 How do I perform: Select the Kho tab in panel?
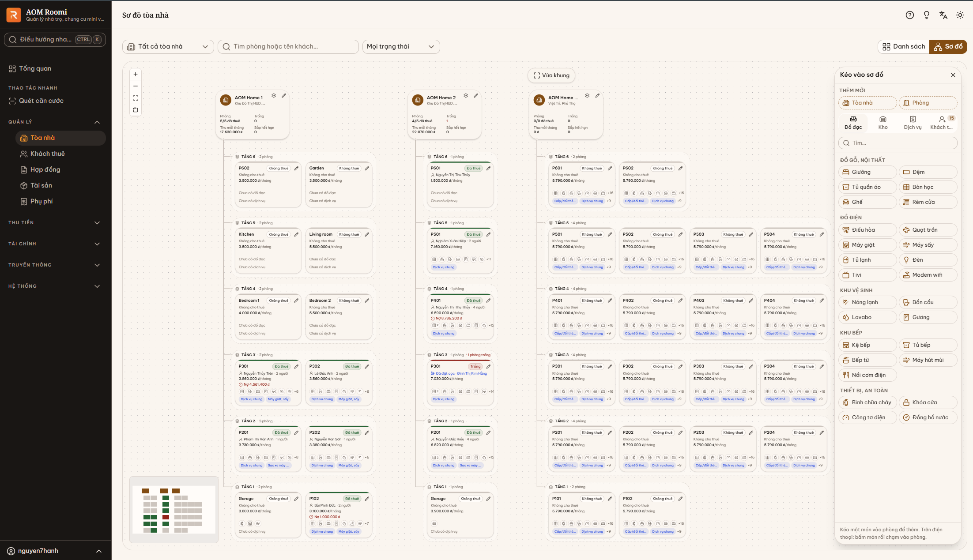pos(883,123)
